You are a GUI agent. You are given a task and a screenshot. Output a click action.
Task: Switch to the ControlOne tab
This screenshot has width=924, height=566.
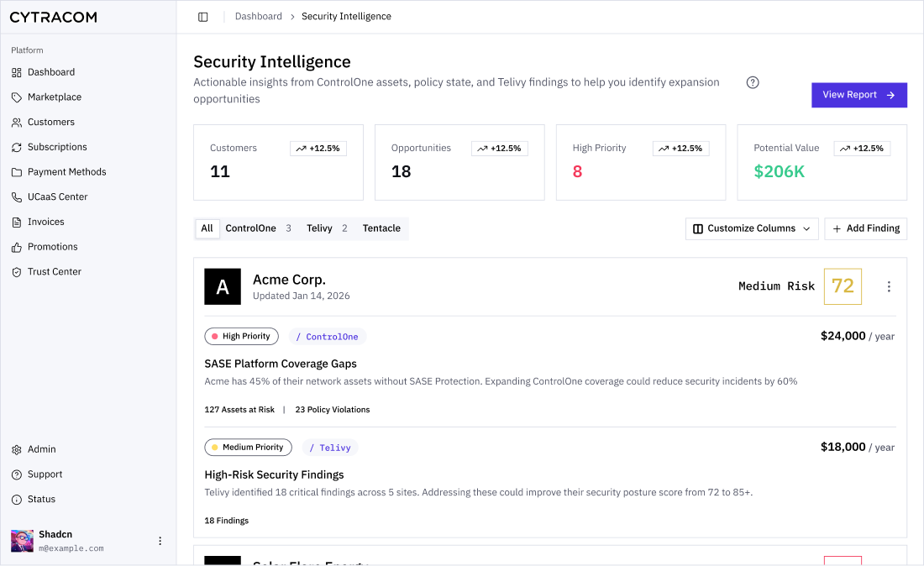click(x=258, y=228)
